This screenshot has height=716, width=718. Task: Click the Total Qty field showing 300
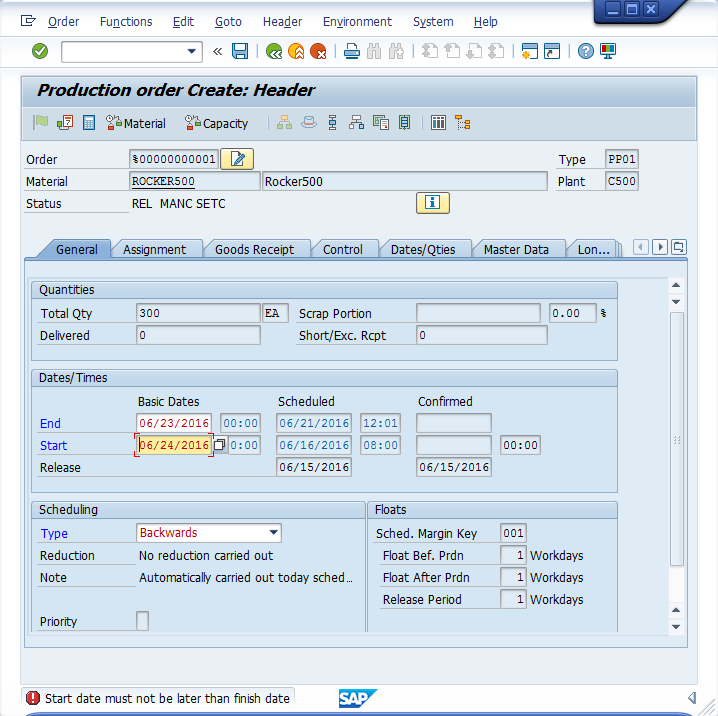tap(198, 313)
